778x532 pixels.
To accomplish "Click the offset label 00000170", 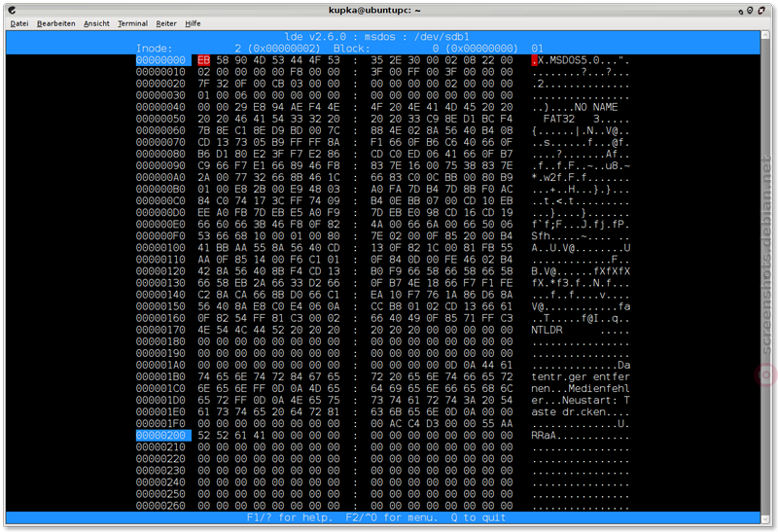I will point(160,330).
